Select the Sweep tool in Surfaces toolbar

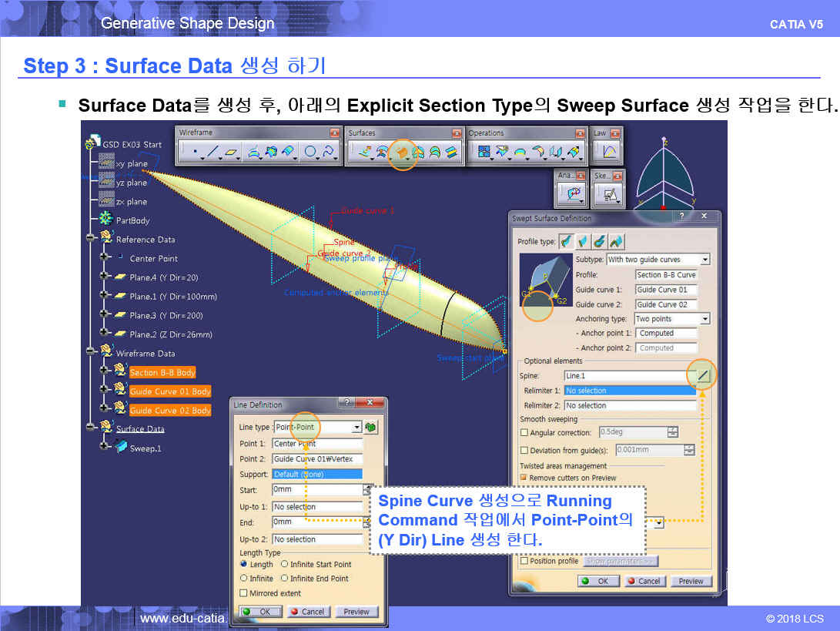[400, 153]
